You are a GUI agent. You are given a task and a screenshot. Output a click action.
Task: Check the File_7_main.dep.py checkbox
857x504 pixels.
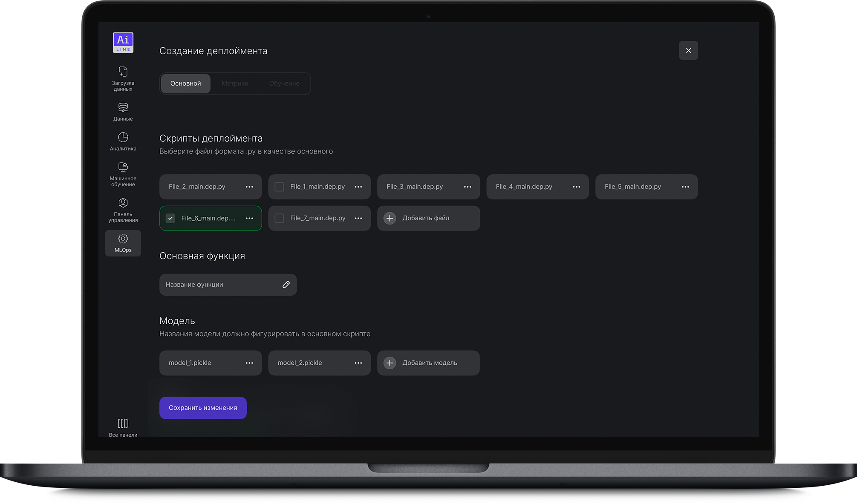pyautogui.click(x=279, y=219)
